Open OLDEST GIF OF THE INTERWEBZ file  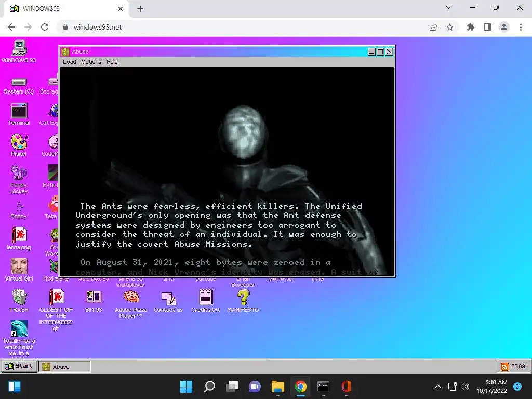(x=56, y=310)
